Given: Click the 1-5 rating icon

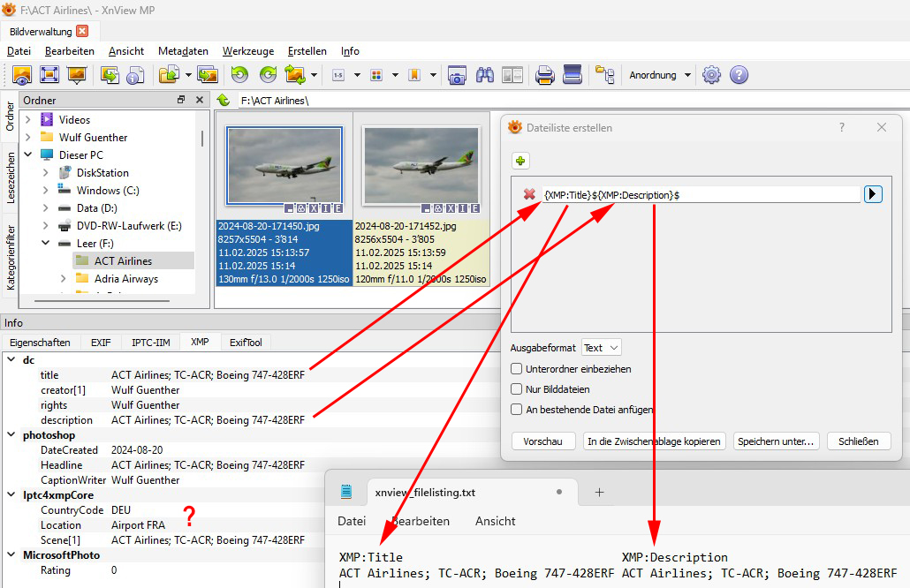Looking at the screenshot, I should [x=338, y=75].
